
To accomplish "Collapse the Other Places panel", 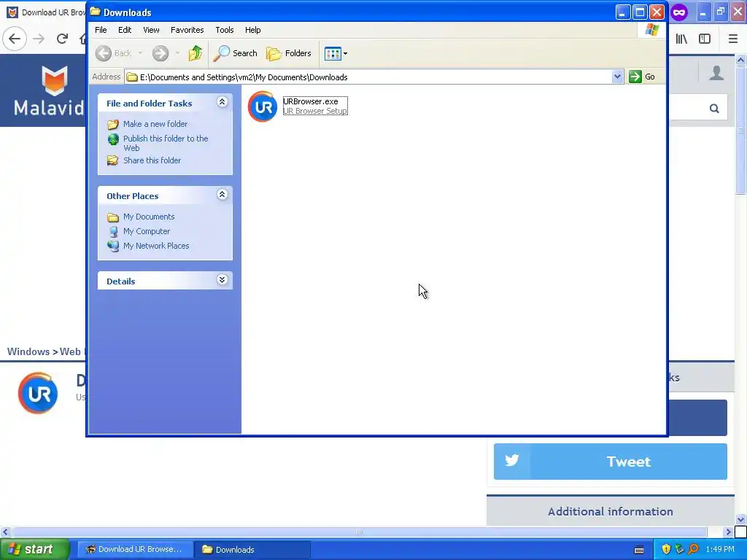I will click(222, 194).
